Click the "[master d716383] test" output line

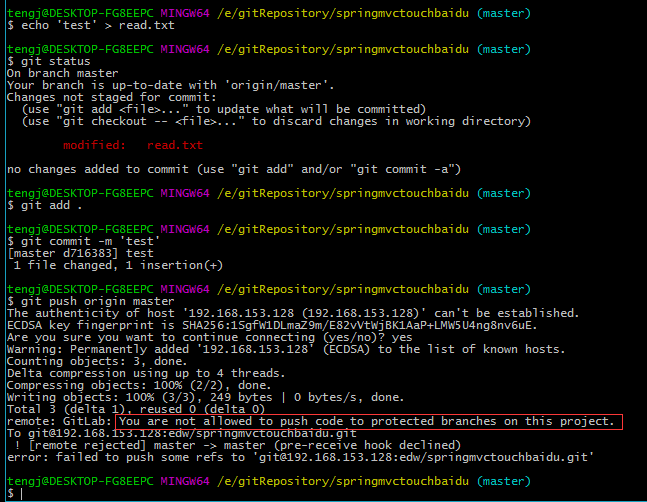point(80,253)
